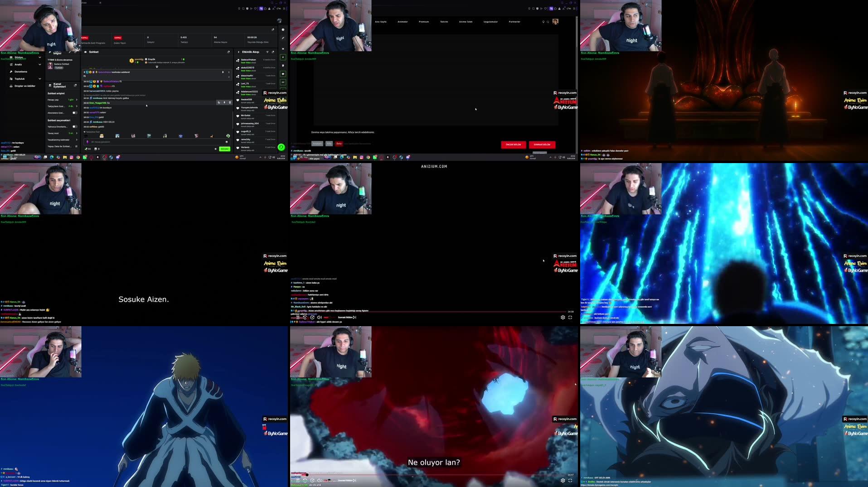The height and width of the screenshot is (487, 868).
Task: Pop out the Sohbet chat panel
Action: click(228, 52)
